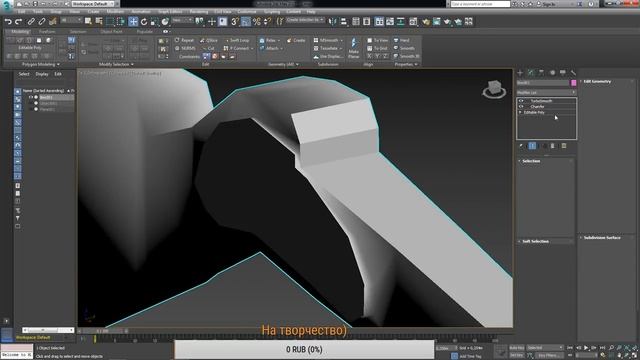
Task: Open the Select menu in Scene Explorer
Action: coord(24,74)
